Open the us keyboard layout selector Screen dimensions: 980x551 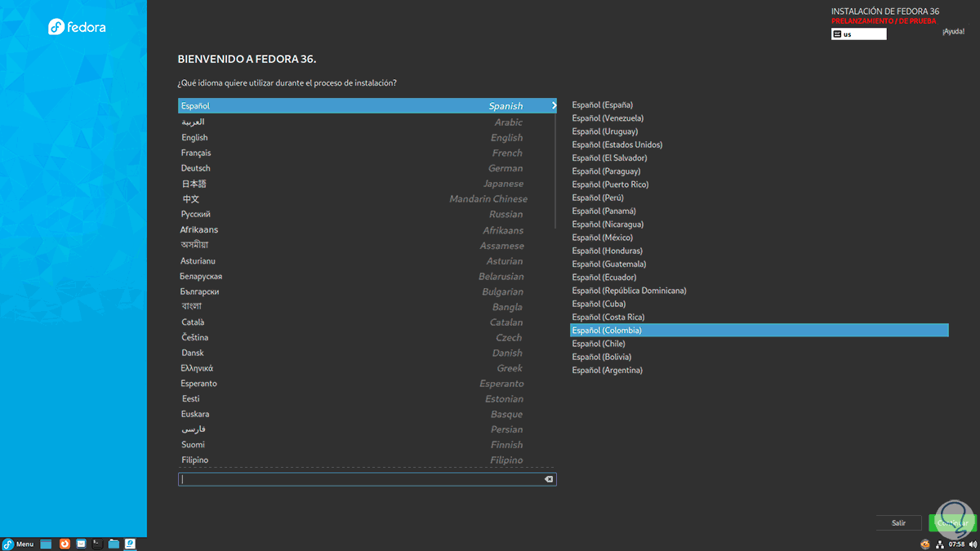click(858, 33)
